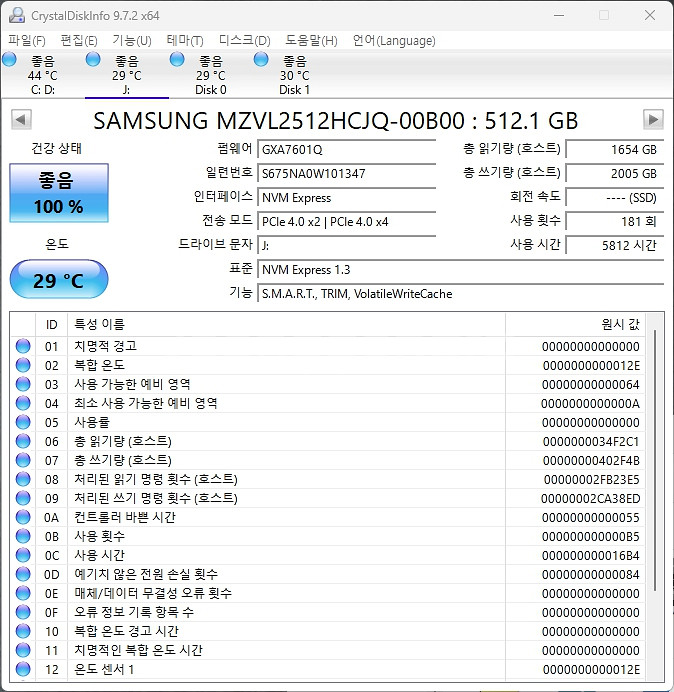Image resolution: width=674 pixels, height=692 pixels.
Task: Click the 좋음 100 % health status button
Action: 59,193
